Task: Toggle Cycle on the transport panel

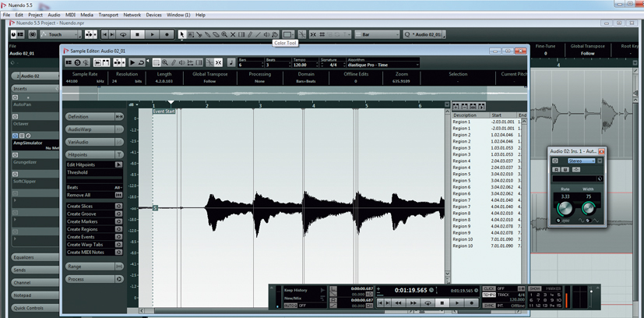Action: 428,302
